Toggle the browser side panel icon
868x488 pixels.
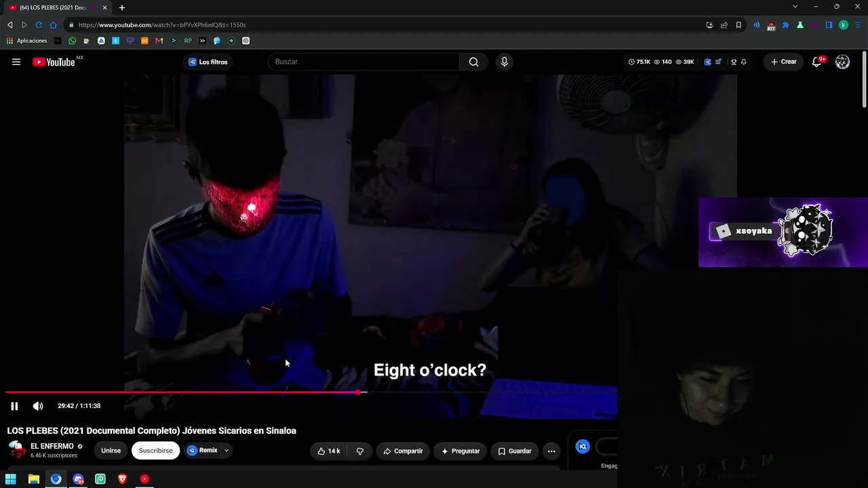click(829, 25)
